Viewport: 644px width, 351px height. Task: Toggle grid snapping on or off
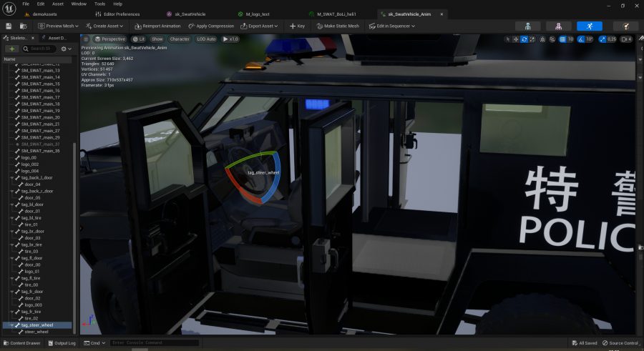[562, 39]
